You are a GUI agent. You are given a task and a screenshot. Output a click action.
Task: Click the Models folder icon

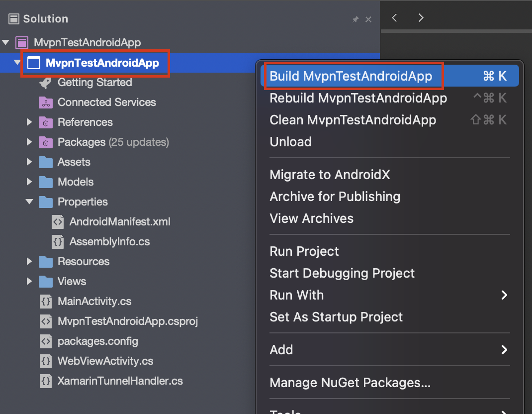(45, 182)
